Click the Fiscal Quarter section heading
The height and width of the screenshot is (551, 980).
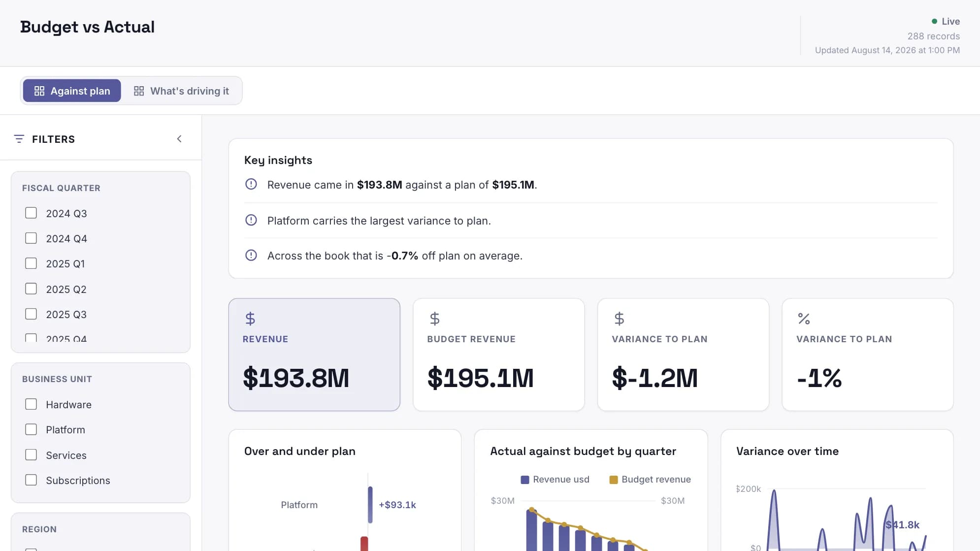coord(61,188)
